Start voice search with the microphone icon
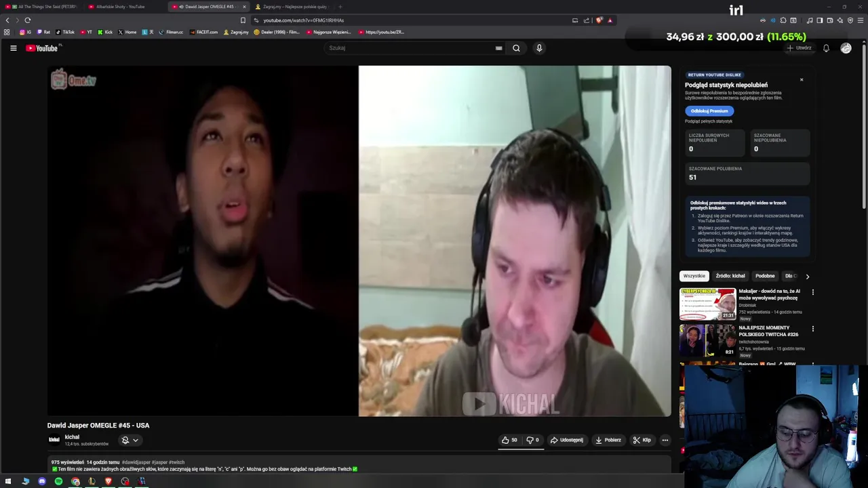The height and width of the screenshot is (488, 868). pyautogui.click(x=539, y=48)
